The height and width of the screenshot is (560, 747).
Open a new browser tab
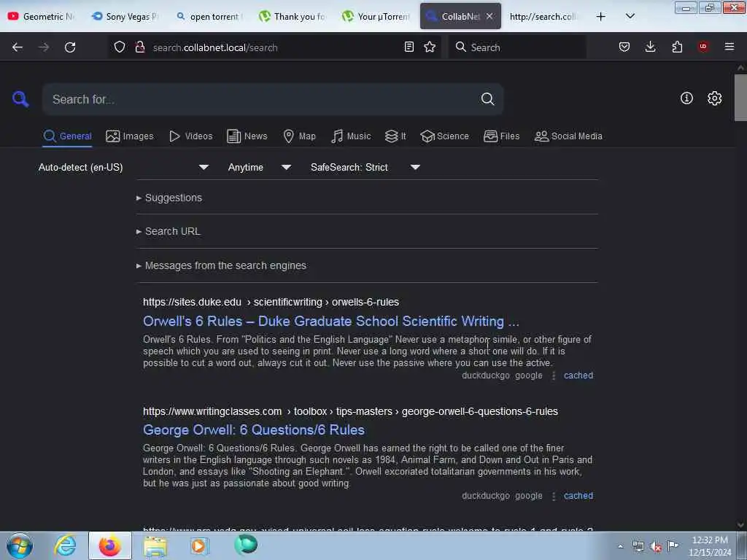pyautogui.click(x=601, y=17)
